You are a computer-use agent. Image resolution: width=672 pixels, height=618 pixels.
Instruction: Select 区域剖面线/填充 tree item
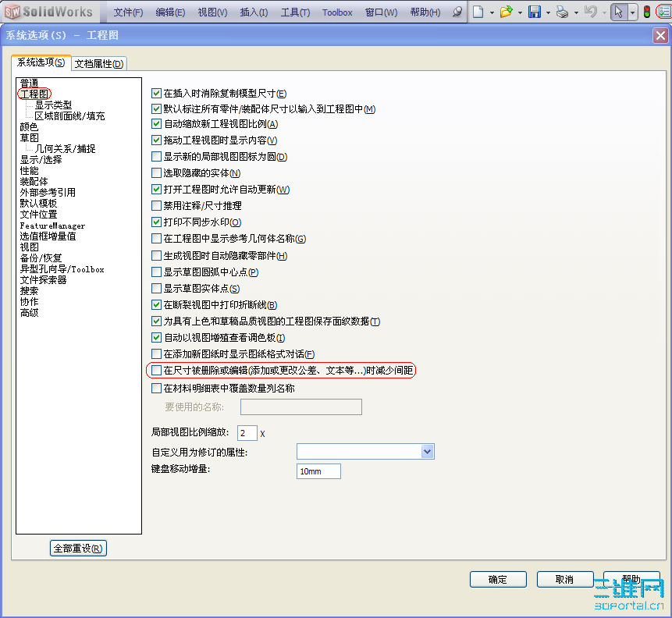click(69, 115)
